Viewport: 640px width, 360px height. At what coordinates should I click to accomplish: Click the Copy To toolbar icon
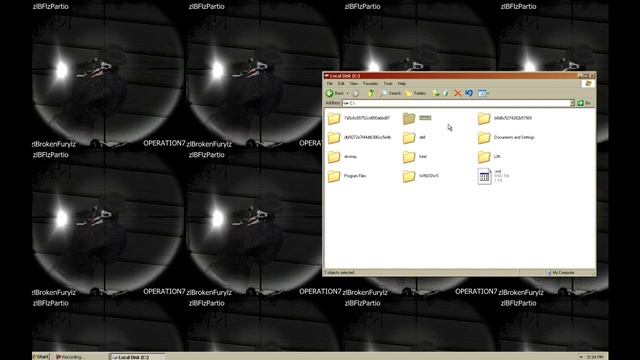point(446,93)
